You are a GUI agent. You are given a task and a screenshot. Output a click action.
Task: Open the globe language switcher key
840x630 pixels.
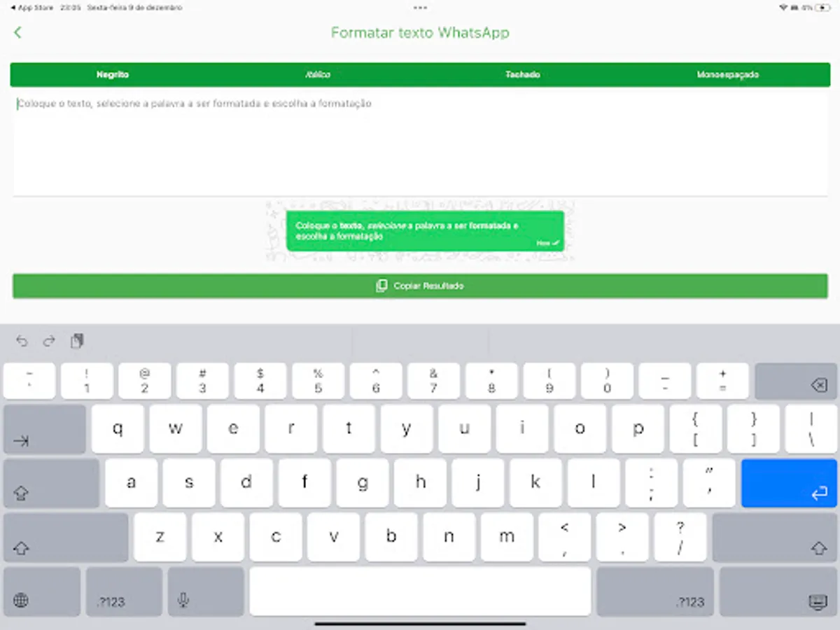pos(42,591)
